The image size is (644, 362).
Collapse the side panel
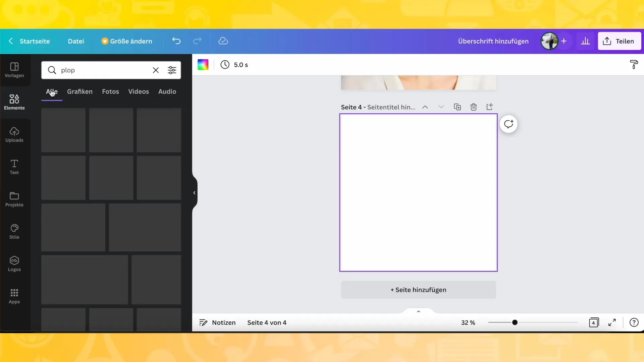[x=194, y=193]
